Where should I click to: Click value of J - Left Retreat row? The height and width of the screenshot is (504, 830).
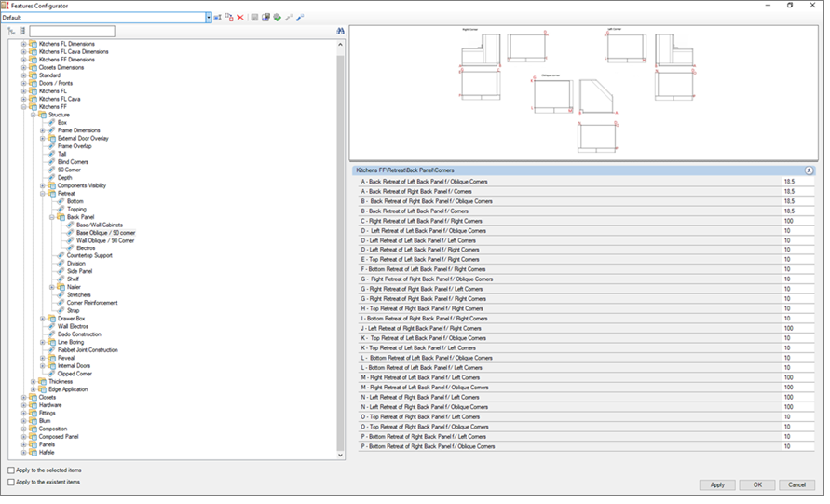798,328
